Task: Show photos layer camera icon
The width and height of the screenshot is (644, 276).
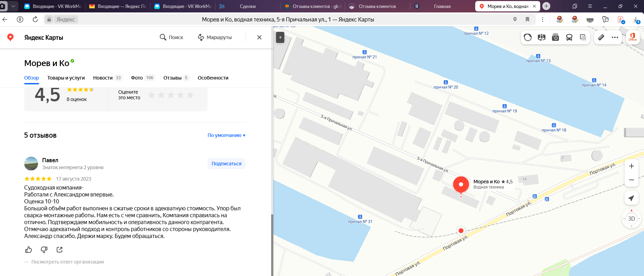Action: [555, 37]
